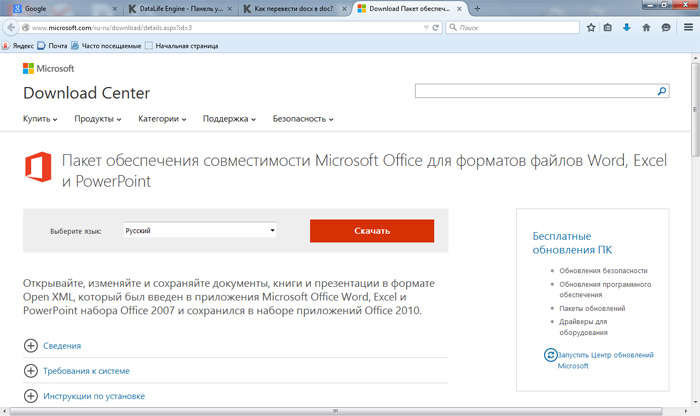Switch to Как перевести docx tab

295,8
